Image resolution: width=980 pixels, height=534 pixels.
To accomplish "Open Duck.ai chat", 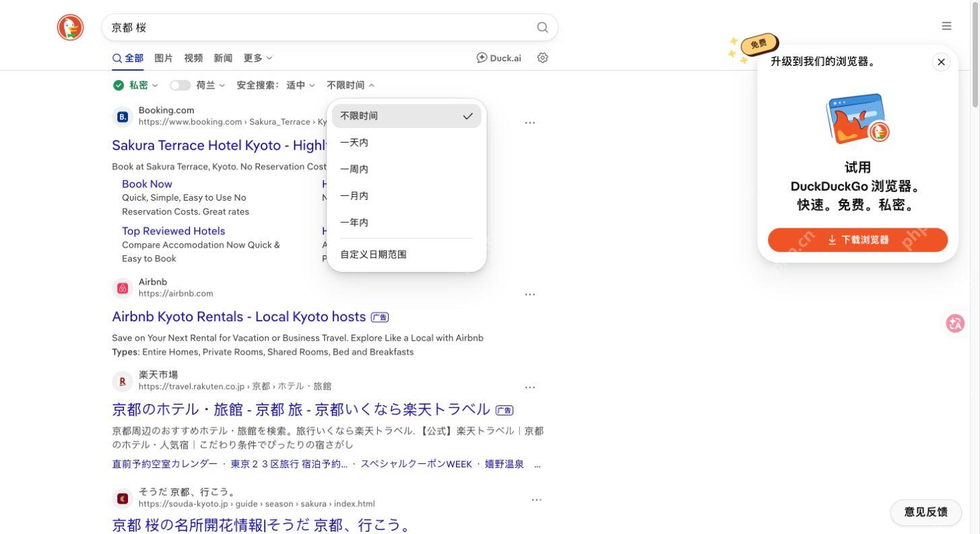I will (498, 58).
